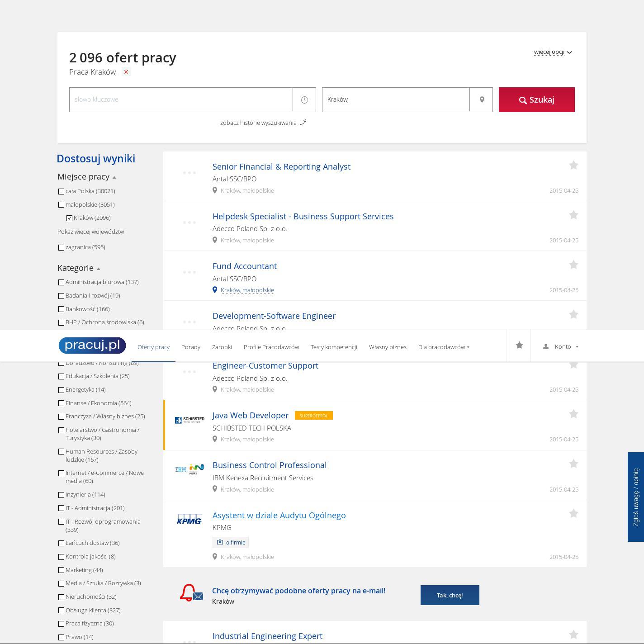This screenshot has width=644, height=644.
Task: Click the location pin icon in the search field
Action: 482,99
